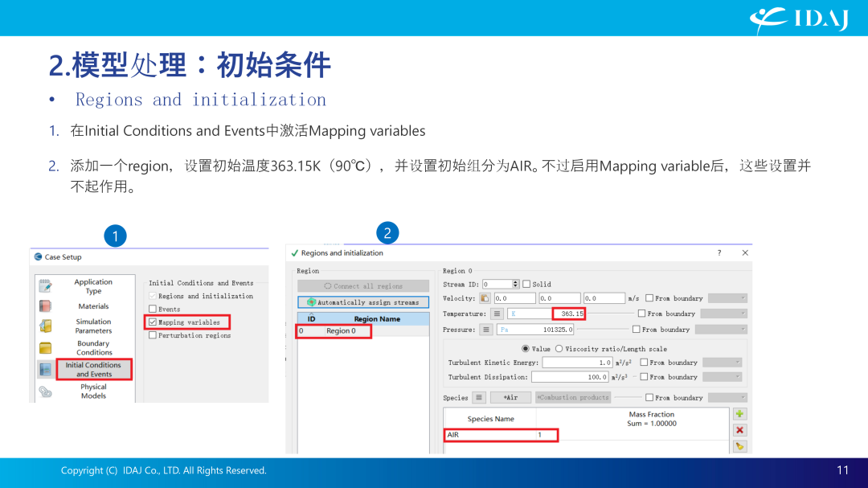This screenshot has width=868, height=488.
Task: Check Turbulent Kinetic Energy From boundary checkbox
Action: click(x=644, y=363)
